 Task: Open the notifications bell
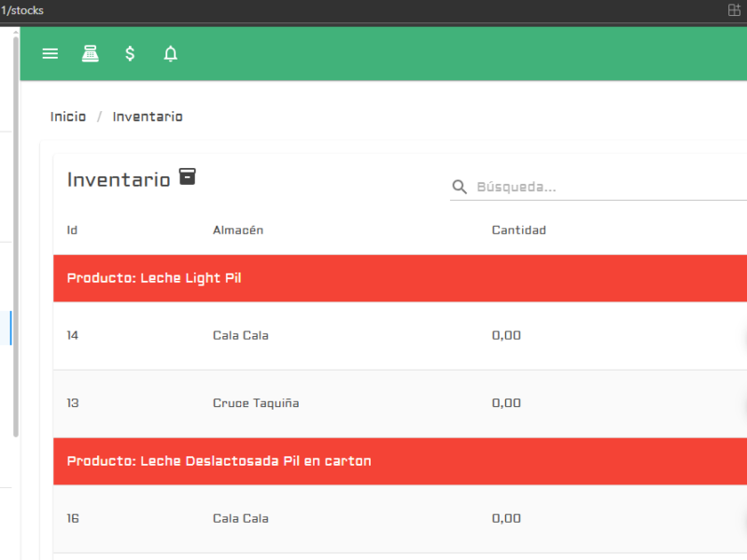tap(170, 54)
